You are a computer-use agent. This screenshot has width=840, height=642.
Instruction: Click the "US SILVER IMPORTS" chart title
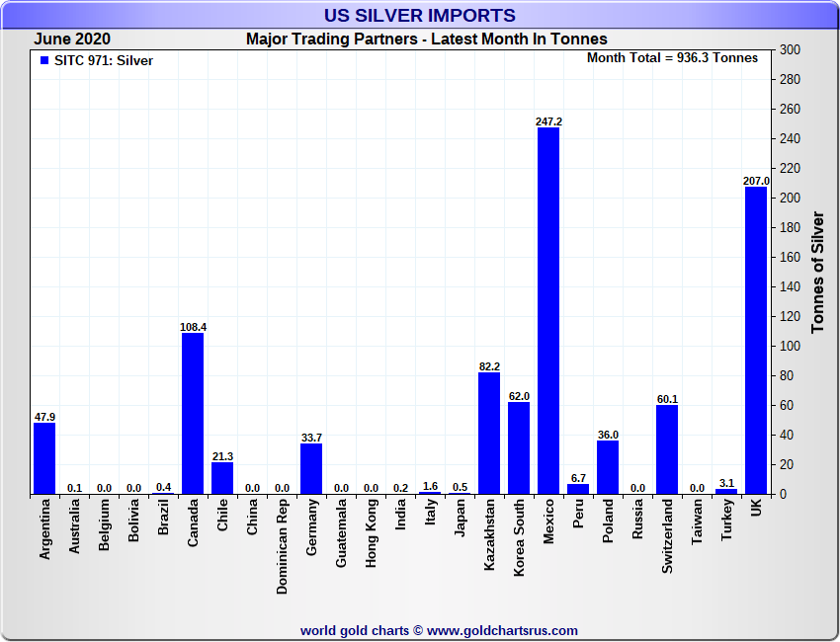(x=419, y=15)
